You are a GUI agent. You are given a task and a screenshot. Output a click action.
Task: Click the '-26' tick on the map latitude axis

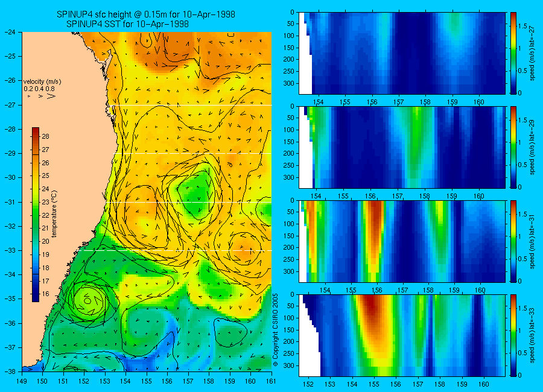tap(10, 80)
